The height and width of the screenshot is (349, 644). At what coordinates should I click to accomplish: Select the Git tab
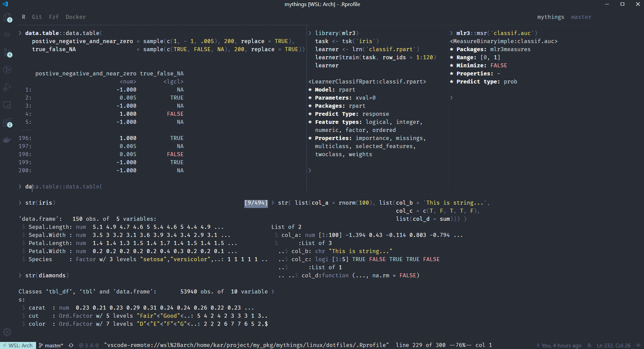pyautogui.click(x=37, y=17)
